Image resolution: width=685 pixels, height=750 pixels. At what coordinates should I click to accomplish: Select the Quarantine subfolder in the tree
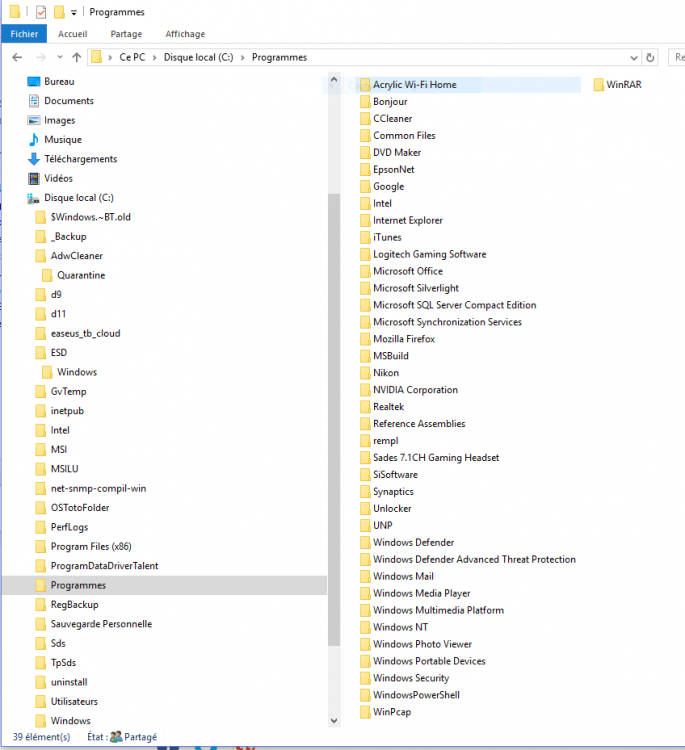pos(81,276)
